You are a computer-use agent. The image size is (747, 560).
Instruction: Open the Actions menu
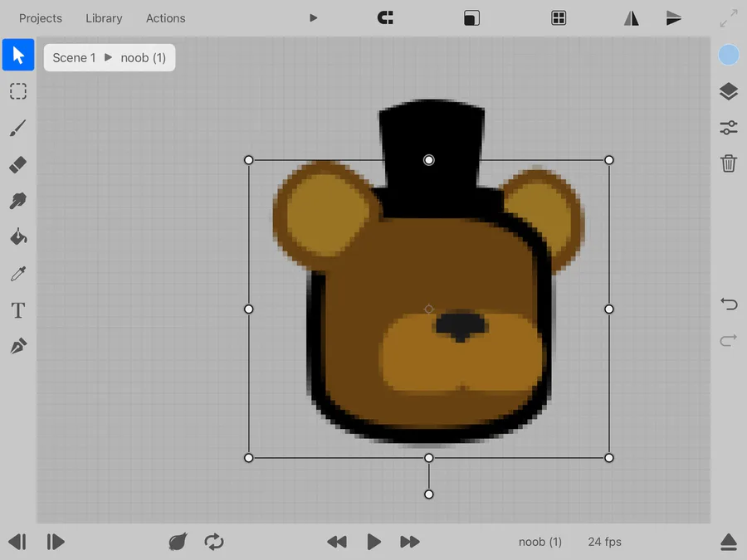pos(165,18)
